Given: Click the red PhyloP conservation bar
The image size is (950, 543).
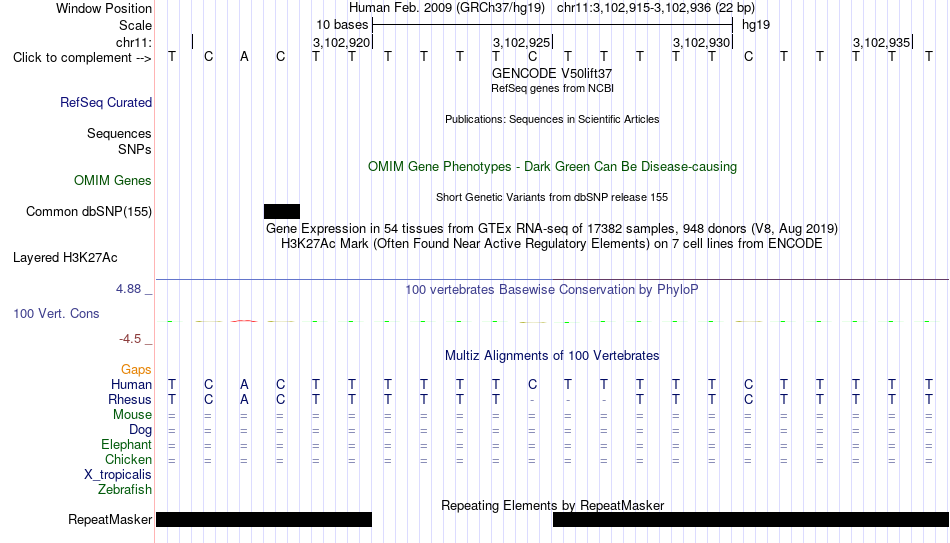Looking at the screenshot, I should [x=244, y=321].
